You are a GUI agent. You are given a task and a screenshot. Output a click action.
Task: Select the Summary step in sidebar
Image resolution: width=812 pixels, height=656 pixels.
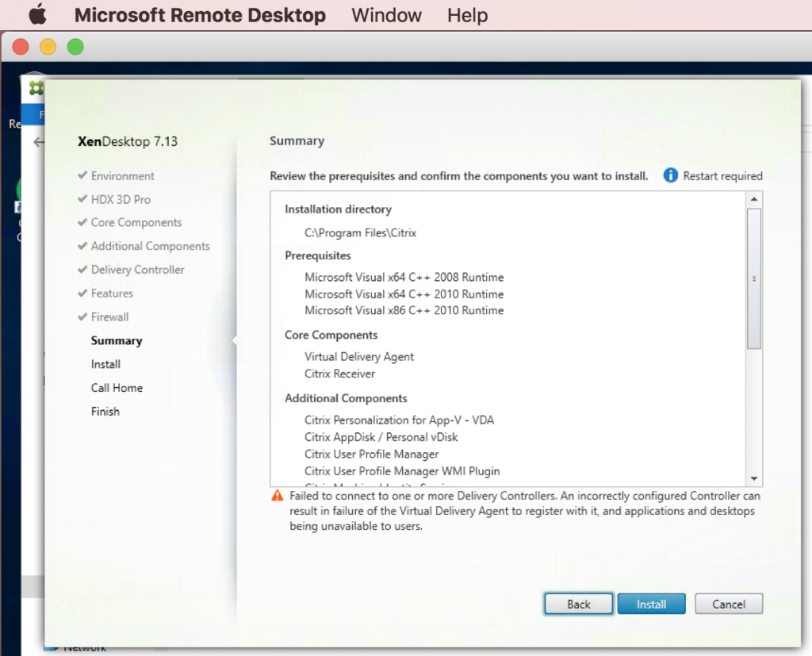click(x=117, y=340)
